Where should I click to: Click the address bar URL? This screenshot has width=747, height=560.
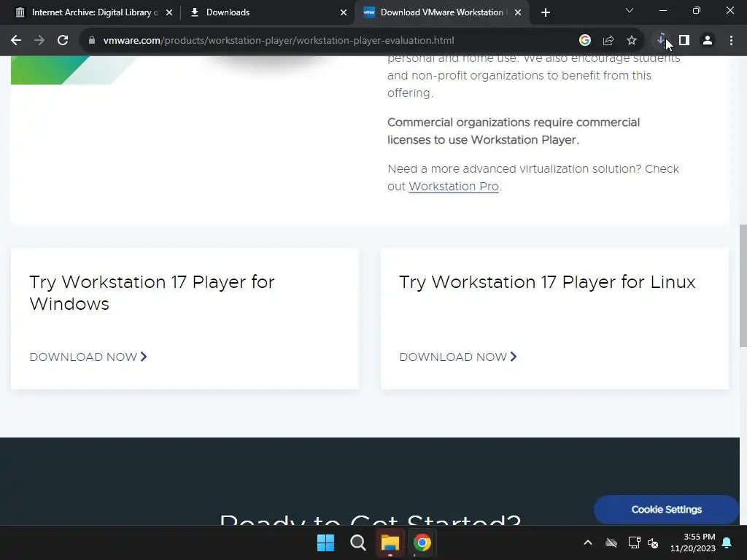pyautogui.click(x=279, y=41)
